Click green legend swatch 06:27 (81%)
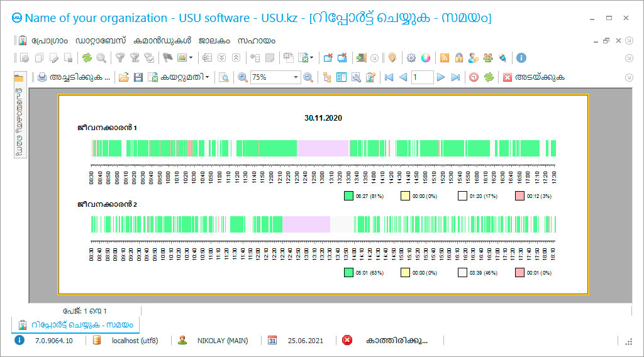 [348, 196]
